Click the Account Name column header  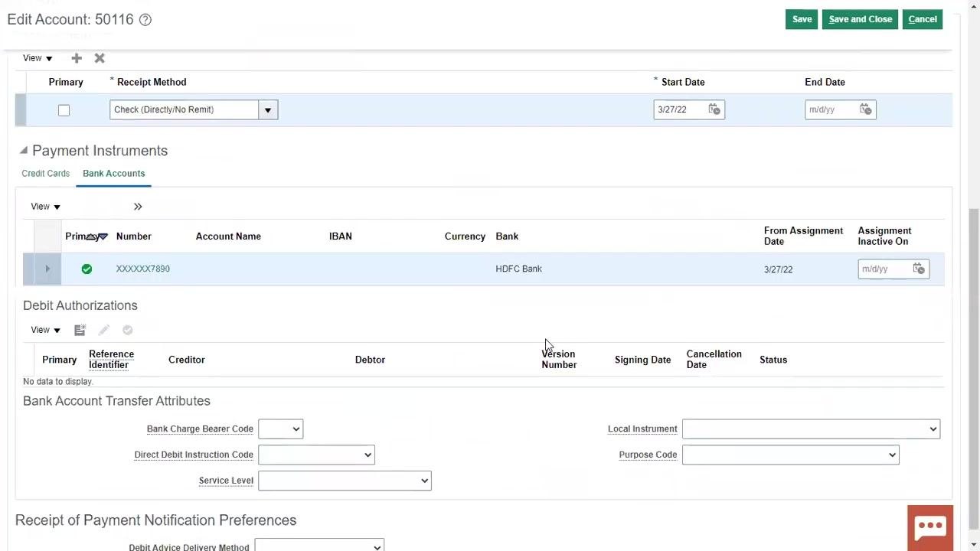point(228,236)
